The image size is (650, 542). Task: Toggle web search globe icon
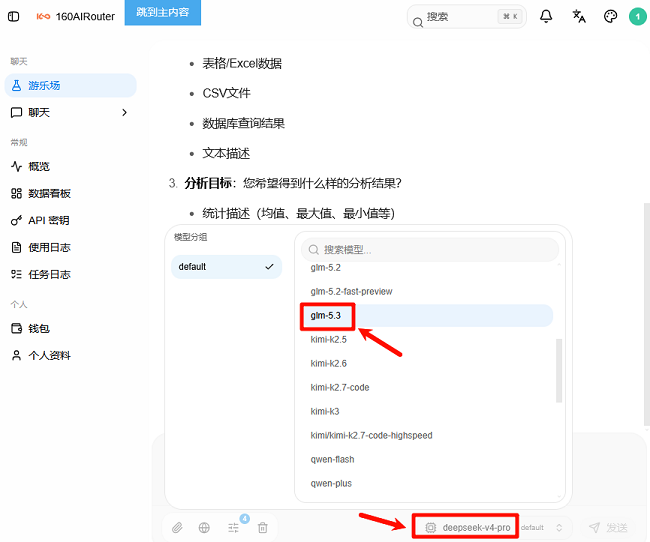(x=204, y=527)
